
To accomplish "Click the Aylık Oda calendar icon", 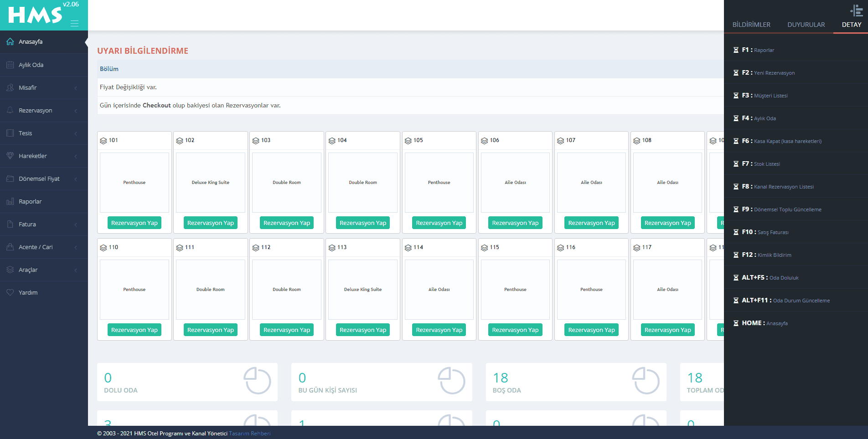I will click(x=10, y=65).
